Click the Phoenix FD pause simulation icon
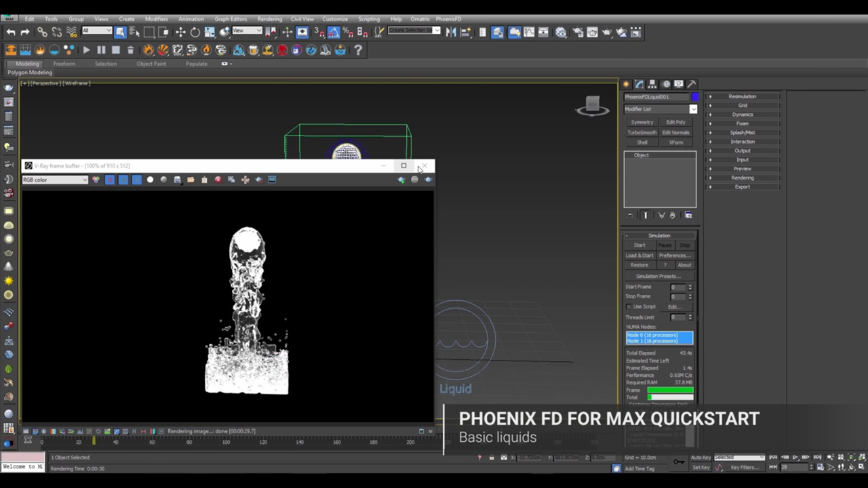The height and width of the screenshot is (488, 868). (101, 49)
